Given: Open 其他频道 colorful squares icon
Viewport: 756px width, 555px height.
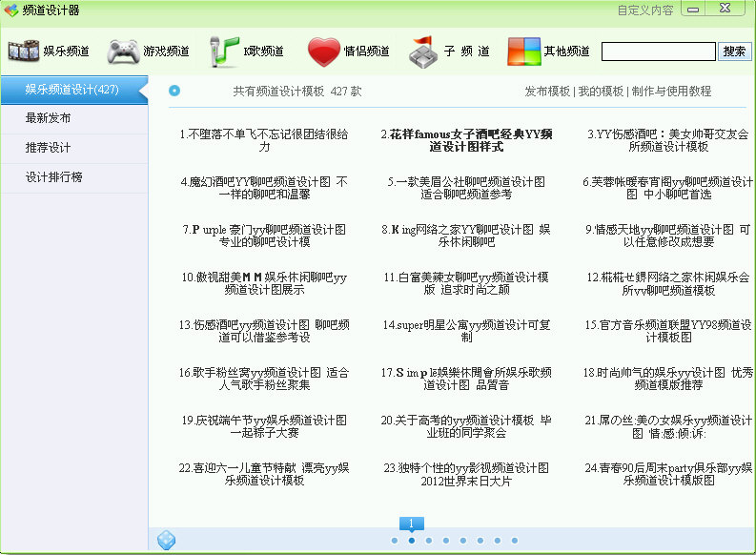Looking at the screenshot, I should point(523,51).
